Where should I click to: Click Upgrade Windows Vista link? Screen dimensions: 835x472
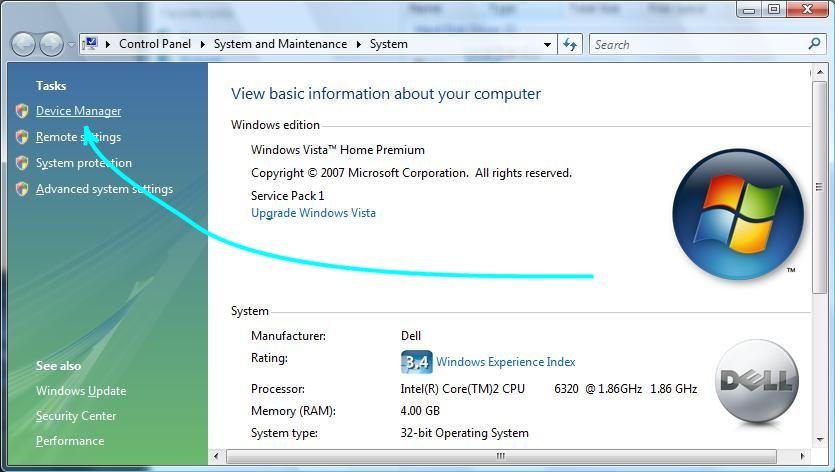click(313, 213)
